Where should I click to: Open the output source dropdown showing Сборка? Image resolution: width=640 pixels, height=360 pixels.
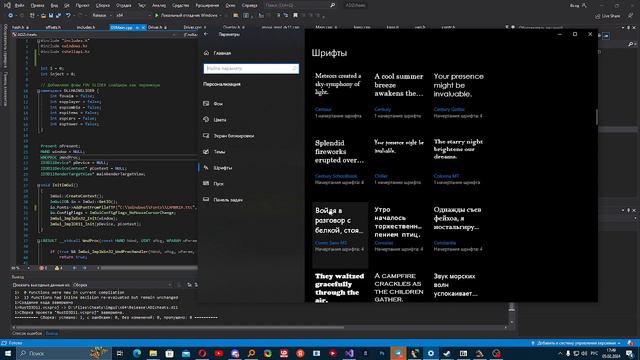[122, 285]
